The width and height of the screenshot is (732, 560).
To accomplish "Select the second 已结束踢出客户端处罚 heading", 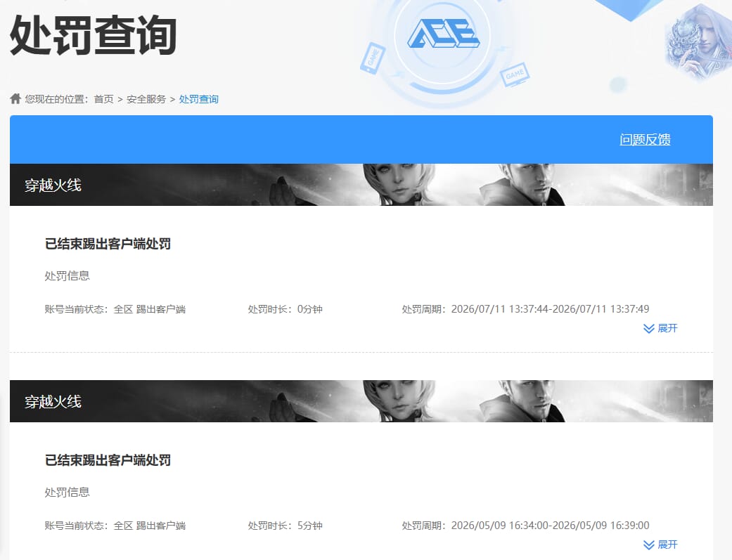I will tap(108, 460).
